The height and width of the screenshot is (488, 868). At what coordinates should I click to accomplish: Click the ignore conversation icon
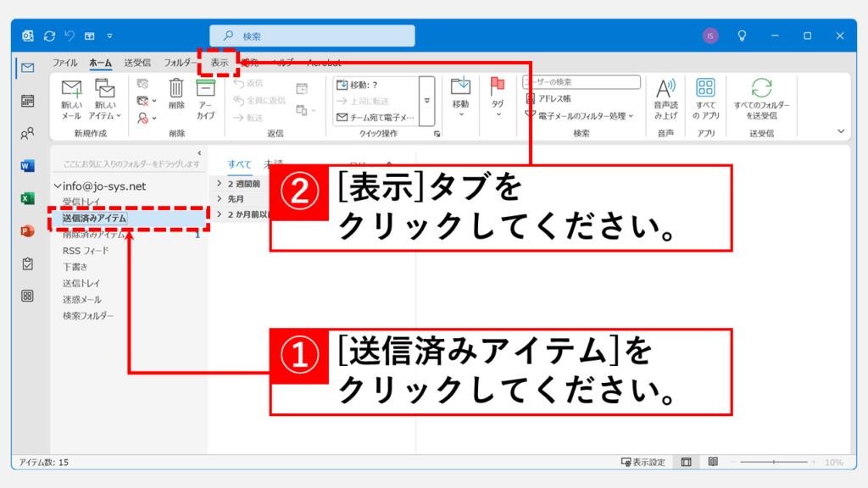pyautogui.click(x=142, y=84)
